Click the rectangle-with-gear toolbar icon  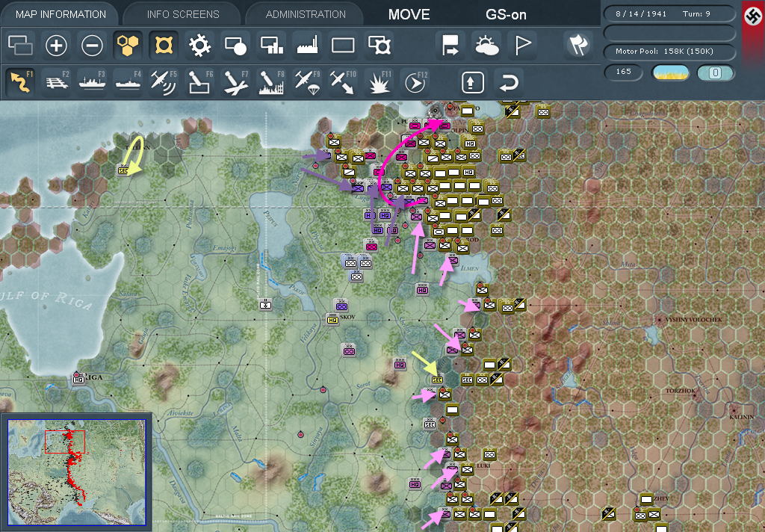(x=379, y=46)
